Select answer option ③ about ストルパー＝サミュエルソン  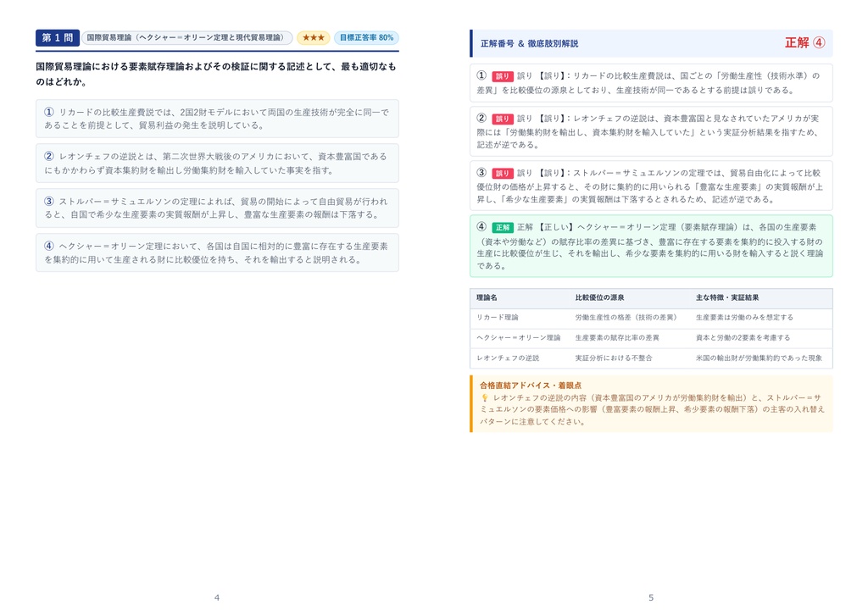click(217, 208)
